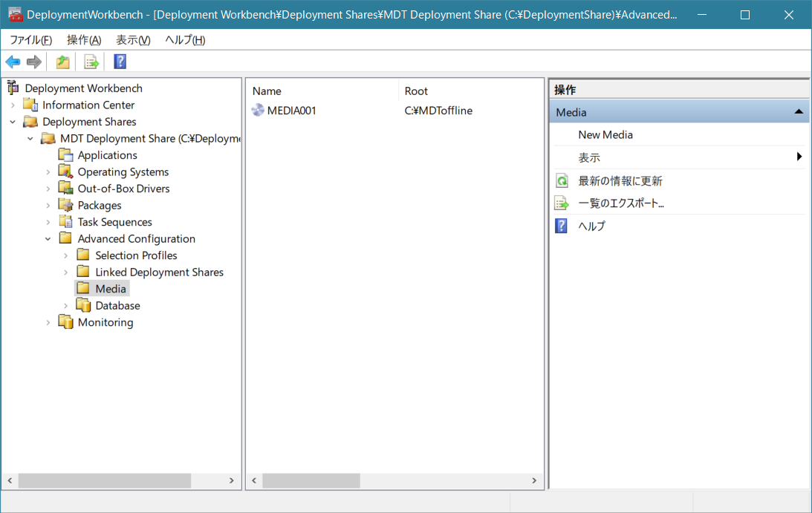Select the Monitoring tree label

point(105,322)
